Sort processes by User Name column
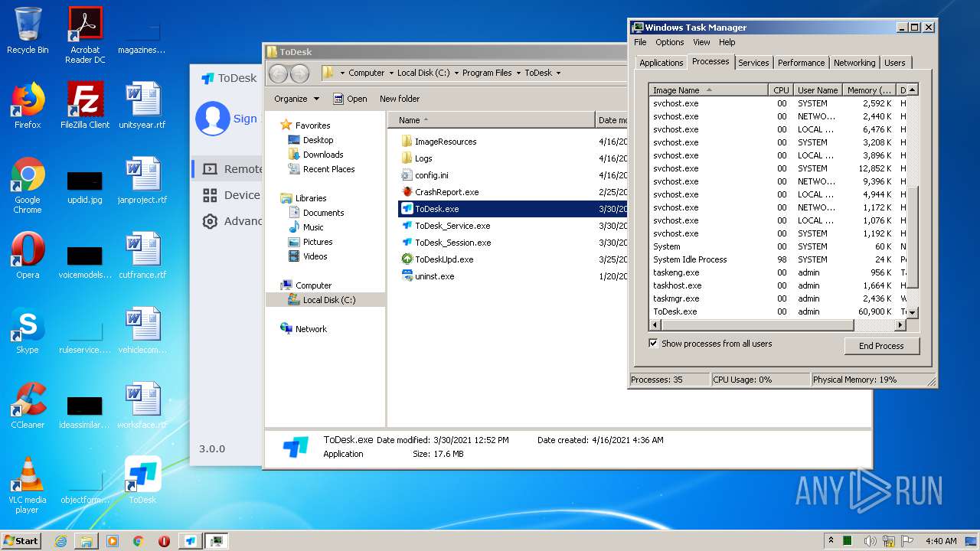The height and width of the screenshot is (551, 980). [x=817, y=90]
